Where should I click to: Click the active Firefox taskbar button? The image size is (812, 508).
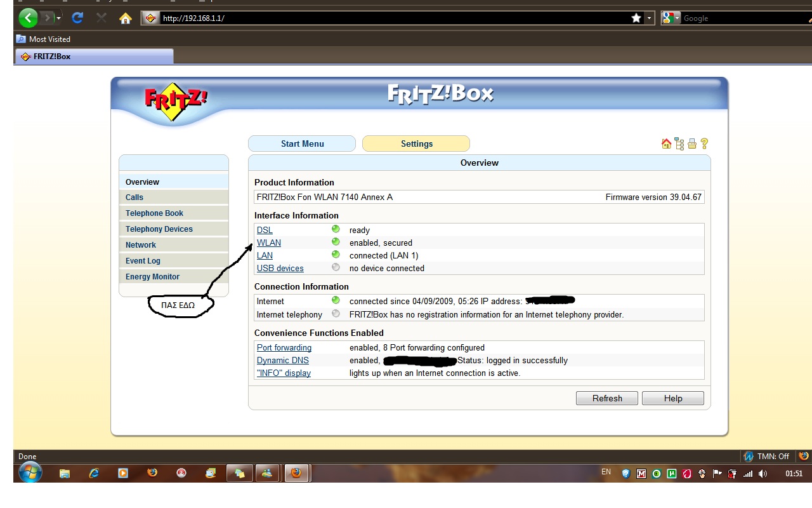(x=296, y=473)
